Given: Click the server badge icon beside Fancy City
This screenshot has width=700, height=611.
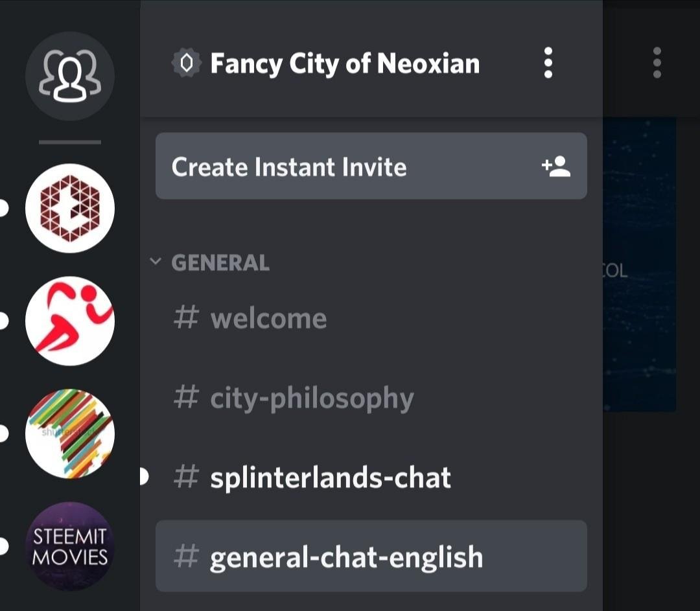Looking at the screenshot, I should (x=187, y=63).
